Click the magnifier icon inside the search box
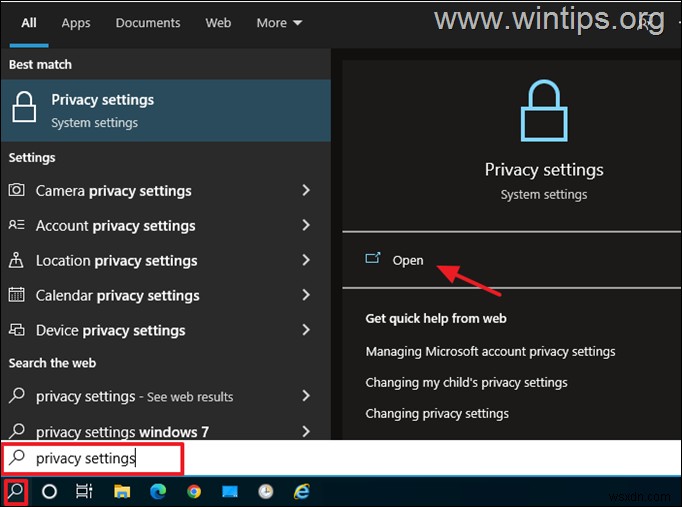 [x=17, y=457]
